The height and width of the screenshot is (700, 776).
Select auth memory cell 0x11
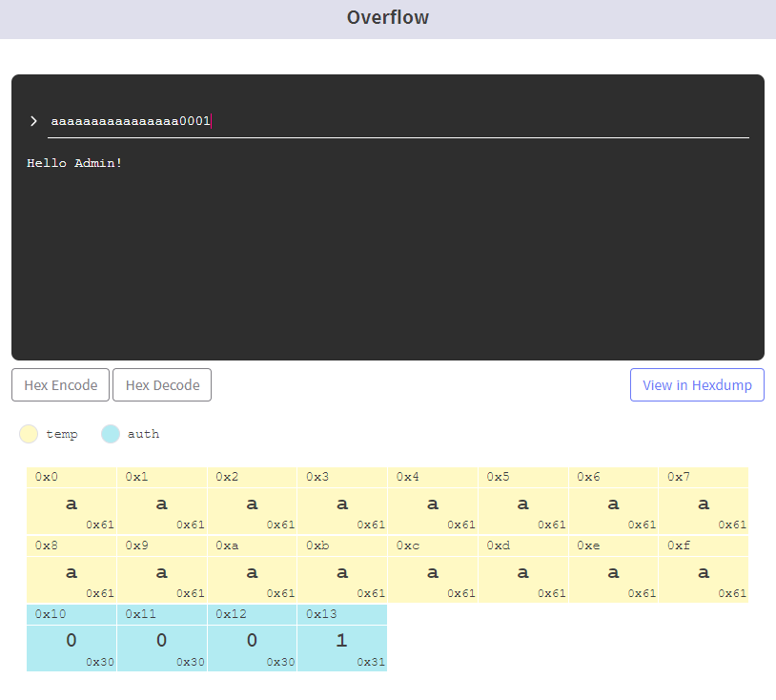pyautogui.click(x=162, y=638)
